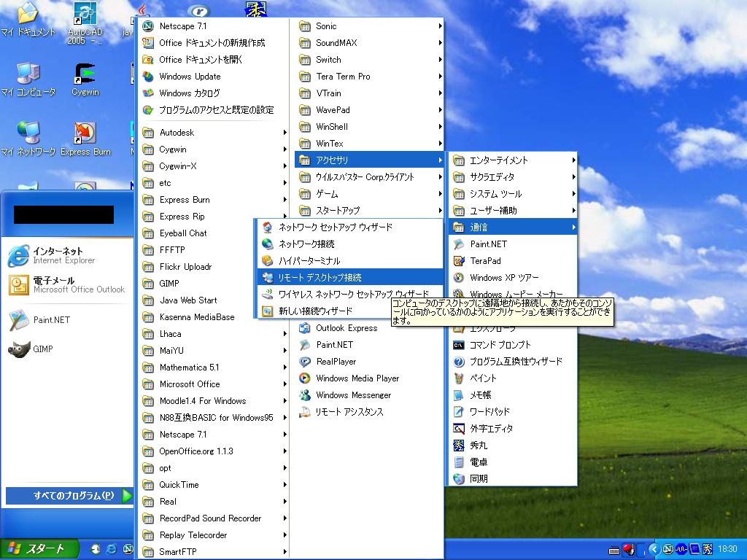The height and width of the screenshot is (560, 747).
Task: Click the 秀丸 editor icon
Action: tap(458, 446)
